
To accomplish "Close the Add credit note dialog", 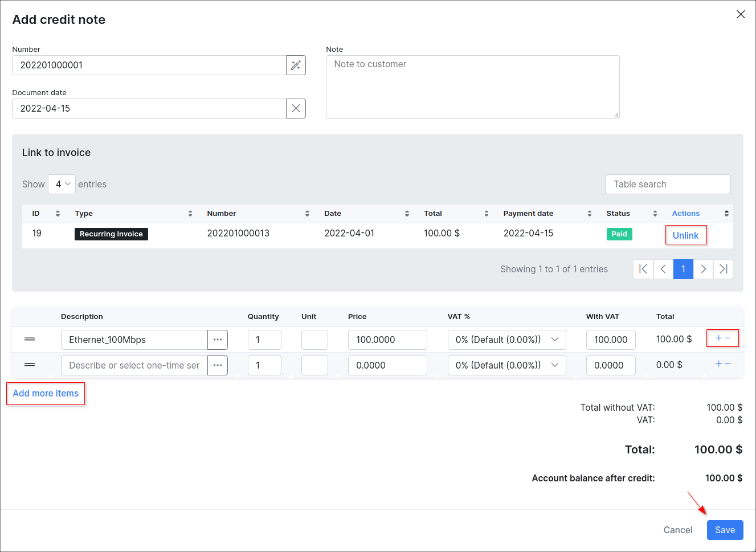I will (x=741, y=14).
